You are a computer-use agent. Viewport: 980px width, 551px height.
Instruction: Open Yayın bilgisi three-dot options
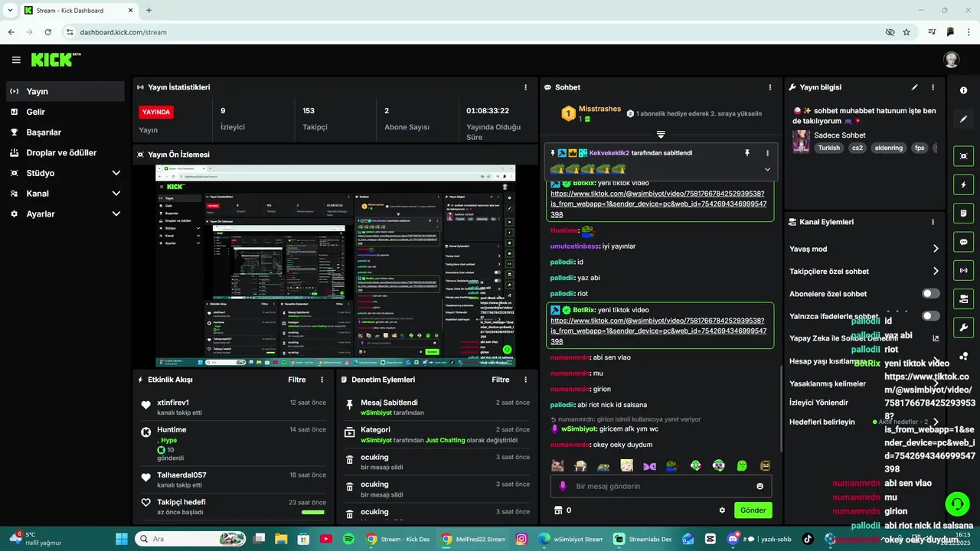(x=933, y=87)
